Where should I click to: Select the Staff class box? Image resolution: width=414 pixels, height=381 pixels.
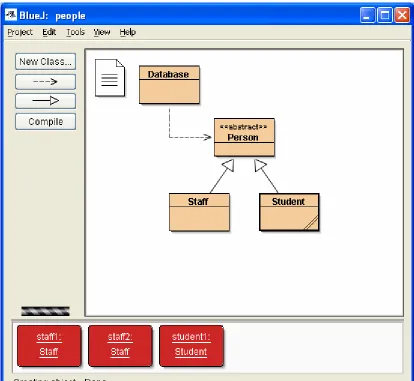click(199, 212)
